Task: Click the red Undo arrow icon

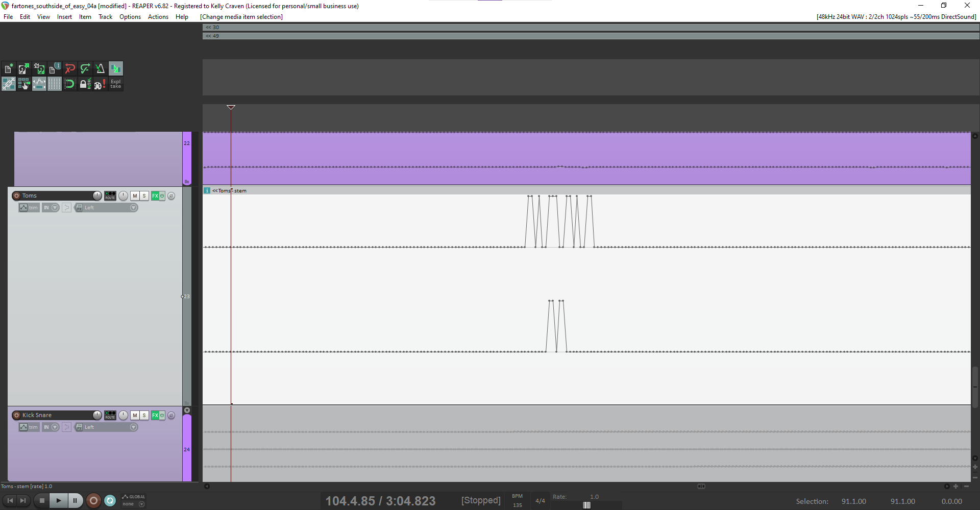Action: 70,69
